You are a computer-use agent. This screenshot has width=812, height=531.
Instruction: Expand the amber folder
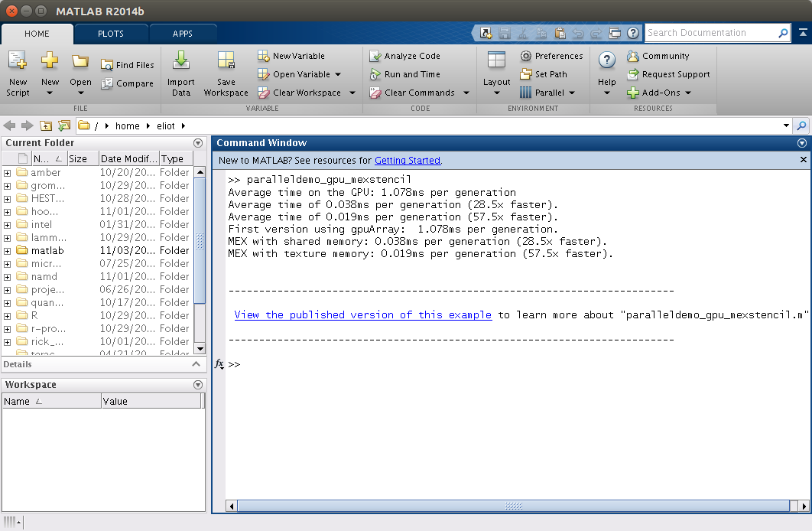(7, 172)
